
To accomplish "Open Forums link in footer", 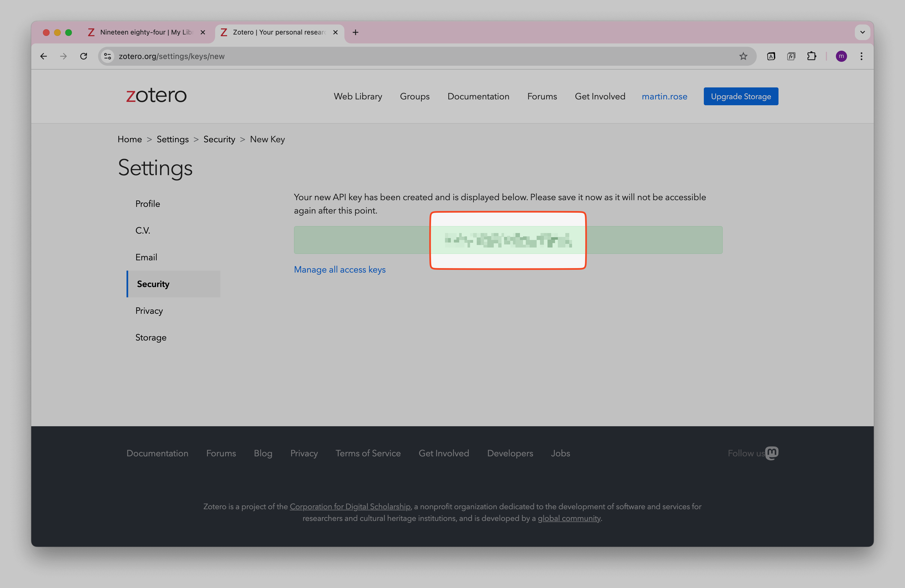I will point(221,453).
